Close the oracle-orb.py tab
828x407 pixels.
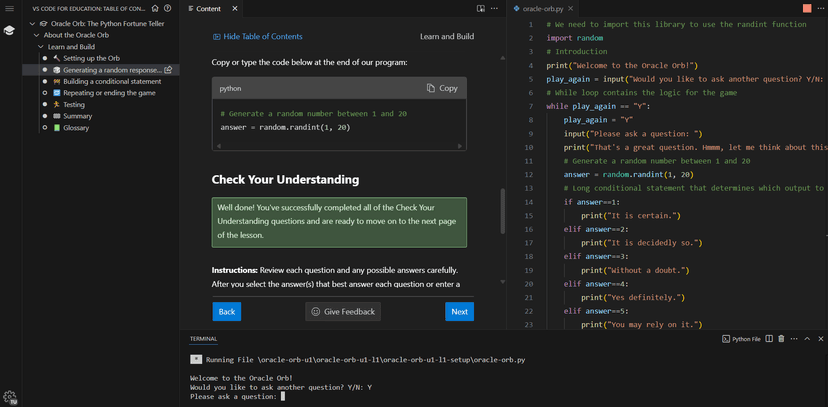point(571,8)
